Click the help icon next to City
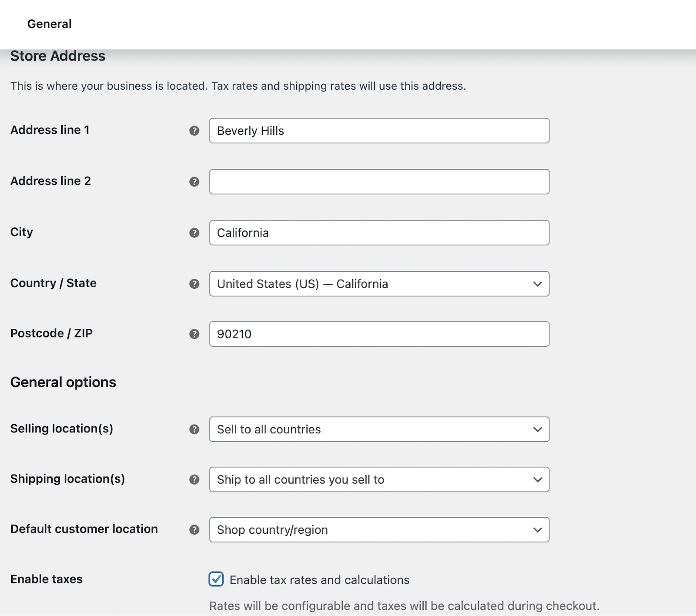 click(194, 233)
